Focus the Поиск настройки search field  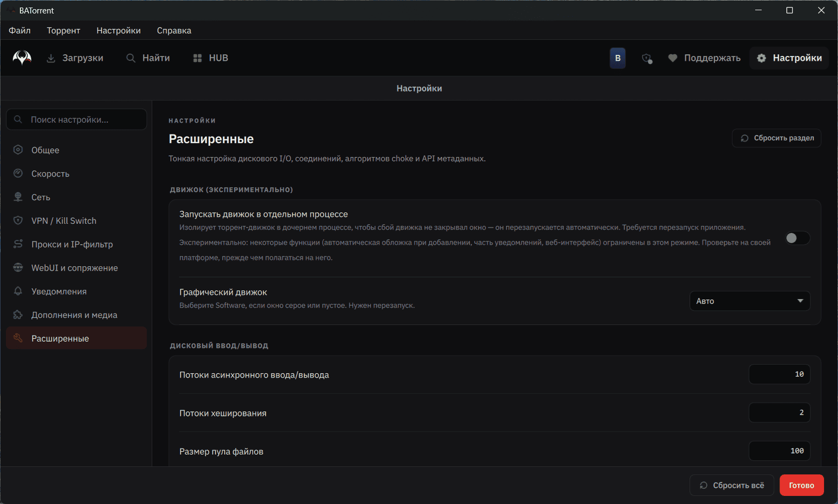(x=76, y=119)
